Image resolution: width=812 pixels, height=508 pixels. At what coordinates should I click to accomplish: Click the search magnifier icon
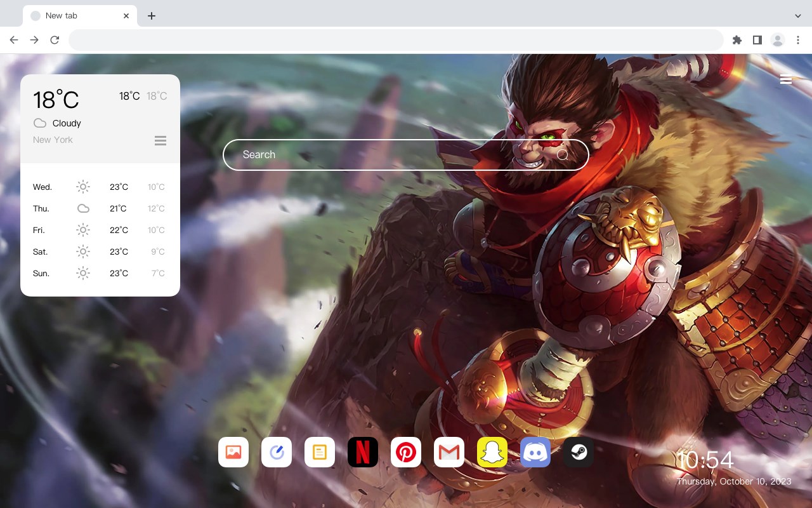pyautogui.click(x=563, y=155)
